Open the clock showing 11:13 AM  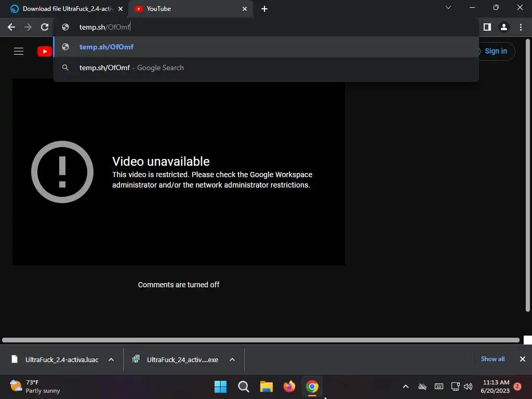[495, 387]
